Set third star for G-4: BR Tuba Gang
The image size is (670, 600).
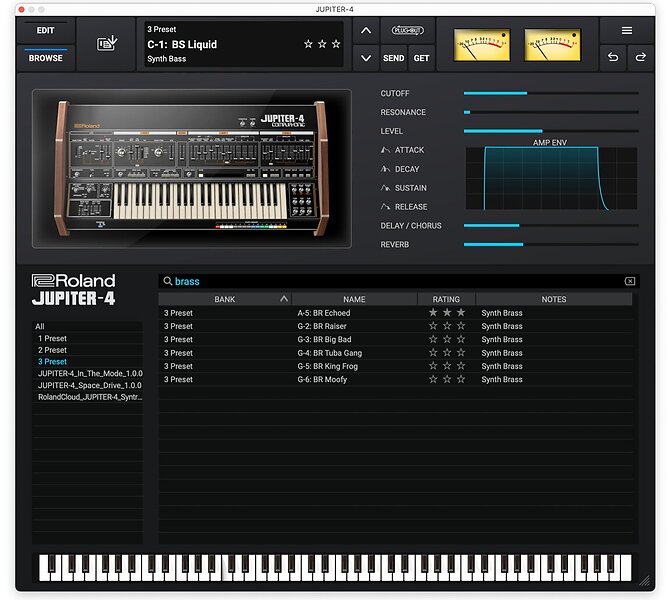click(x=461, y=353)
